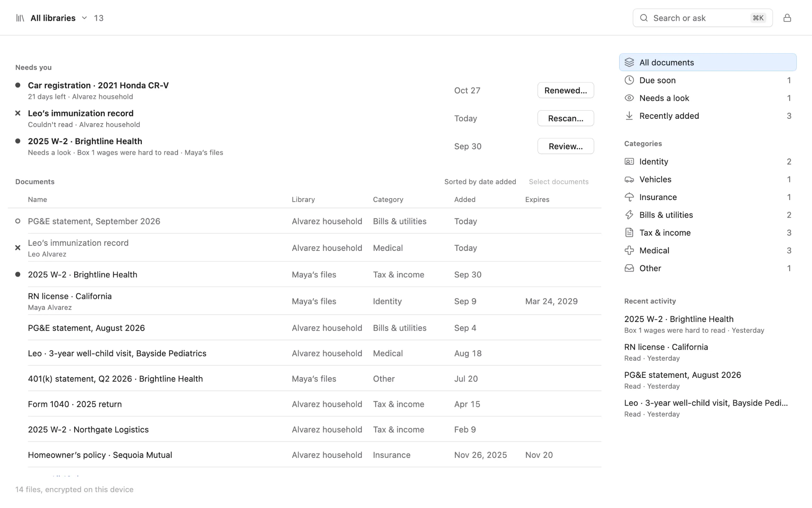The height and width of the screenshot is (508, 812).
Task: Click the stacked layers icon for All documents
Action: [629, 63]
